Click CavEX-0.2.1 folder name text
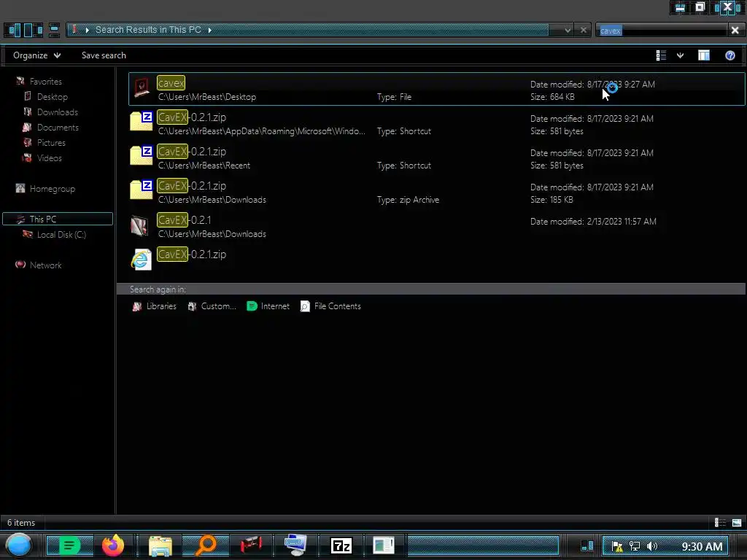 [x=185, y=220]
